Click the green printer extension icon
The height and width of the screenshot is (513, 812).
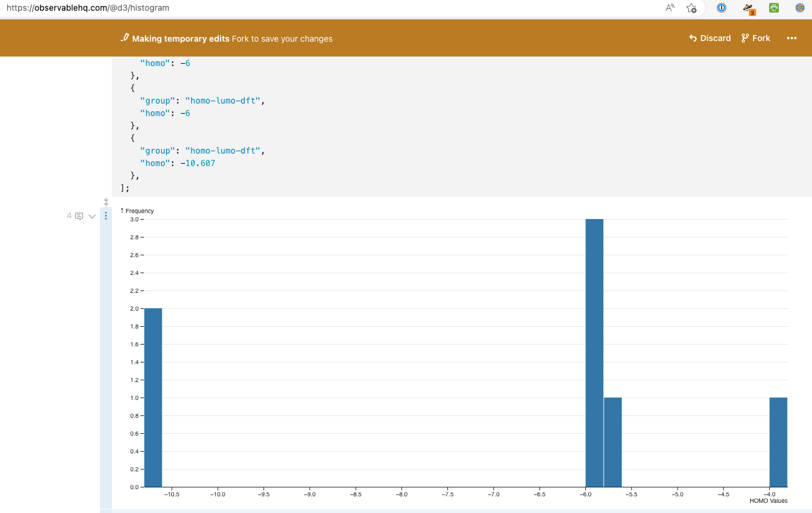tap(774, 8)
